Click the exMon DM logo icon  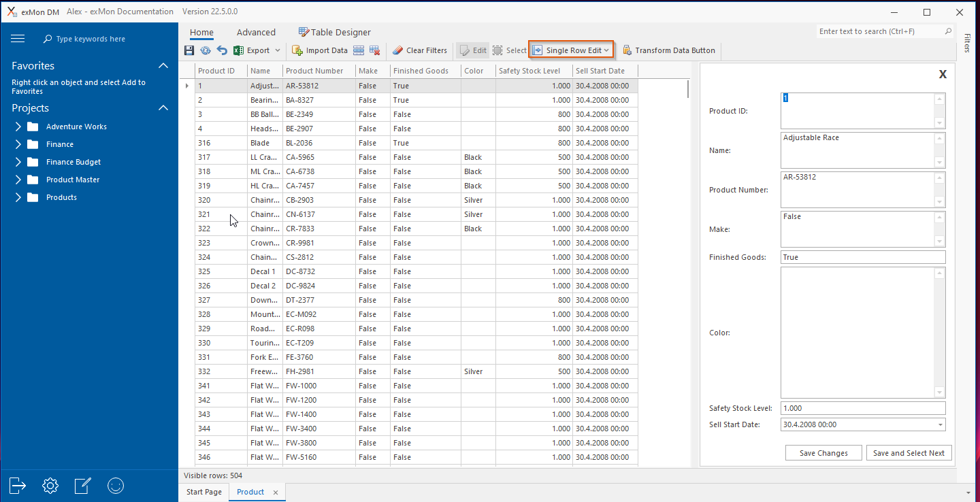tap(12, 12)
